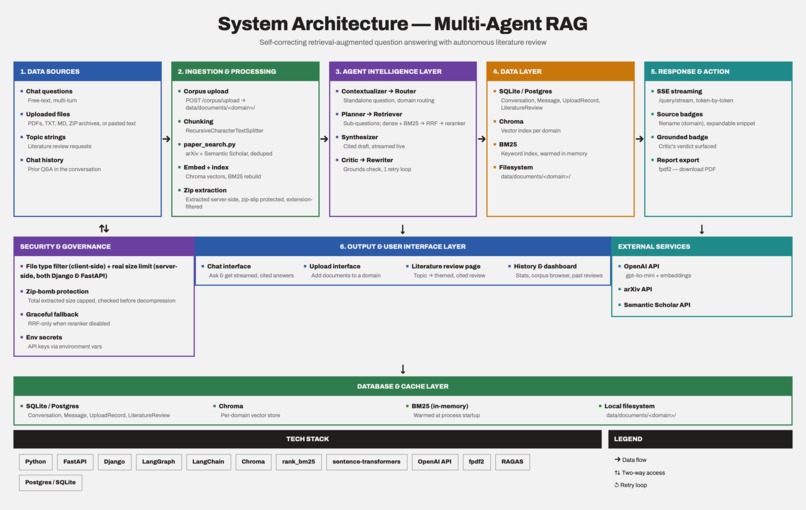Image resolution: width=806 pixels, height=510 pixels.
Task: Click the 'OpenAI API' tech stack tag
Action: [434, 462]
